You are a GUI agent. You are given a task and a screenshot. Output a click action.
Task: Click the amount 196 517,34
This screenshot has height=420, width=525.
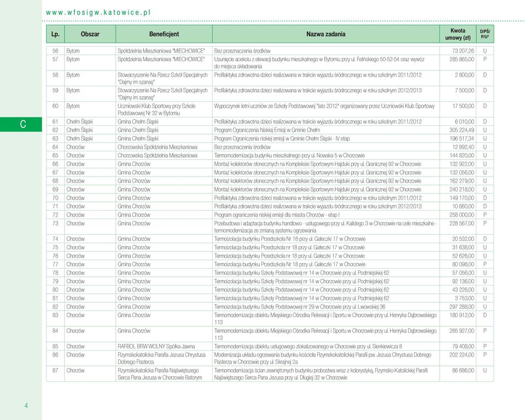point(462,139)
